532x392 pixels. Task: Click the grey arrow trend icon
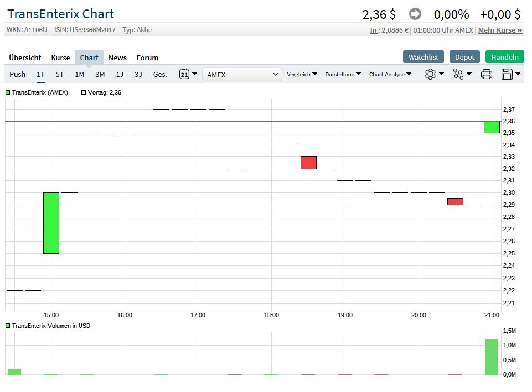[415, 14]
